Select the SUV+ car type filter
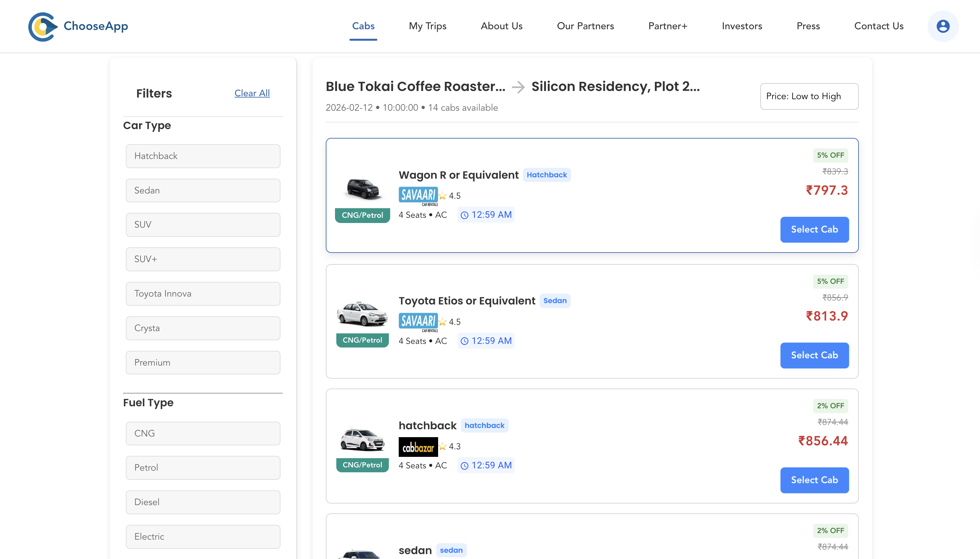 point(203,259)
